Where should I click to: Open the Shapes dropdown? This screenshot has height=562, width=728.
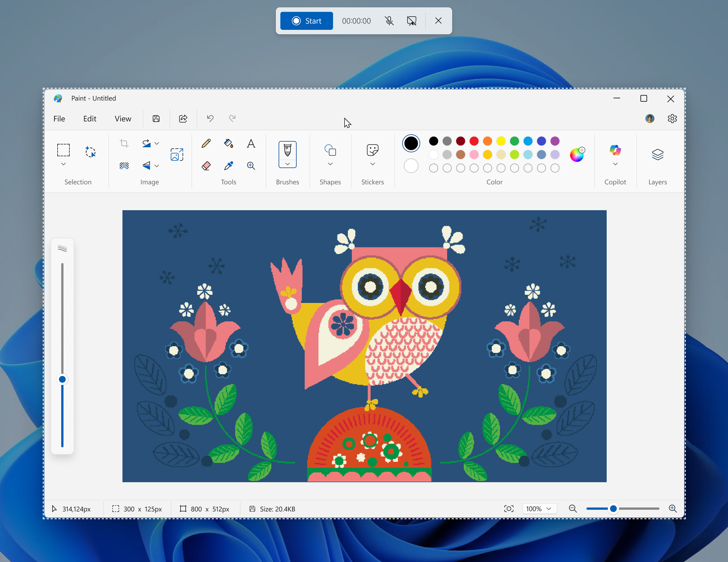[330, 164]
